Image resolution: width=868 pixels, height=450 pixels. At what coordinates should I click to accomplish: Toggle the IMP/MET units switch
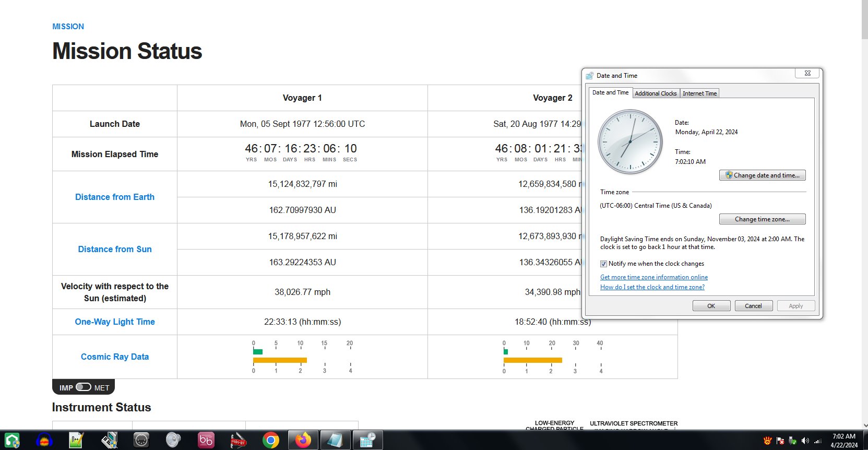(84, 387)
